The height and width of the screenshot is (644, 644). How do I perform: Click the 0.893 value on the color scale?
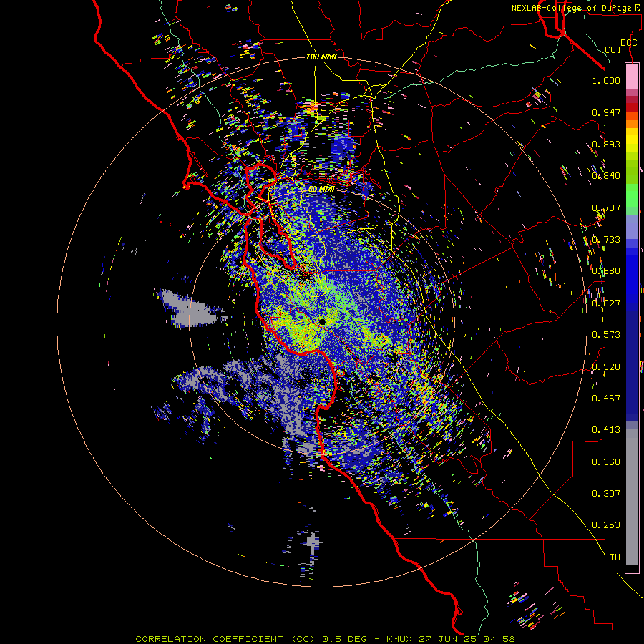point(606,144)
